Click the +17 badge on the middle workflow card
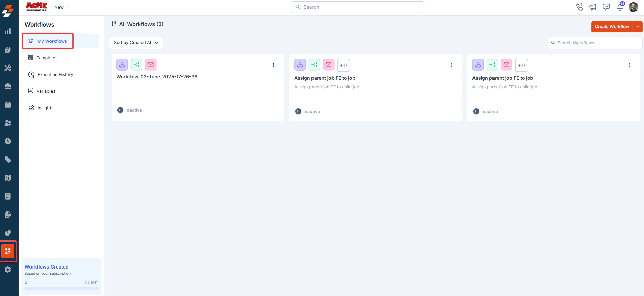Image resolution: width=644 pixels, height=296 pixels. pyautogui.click(x=344, y=65)
